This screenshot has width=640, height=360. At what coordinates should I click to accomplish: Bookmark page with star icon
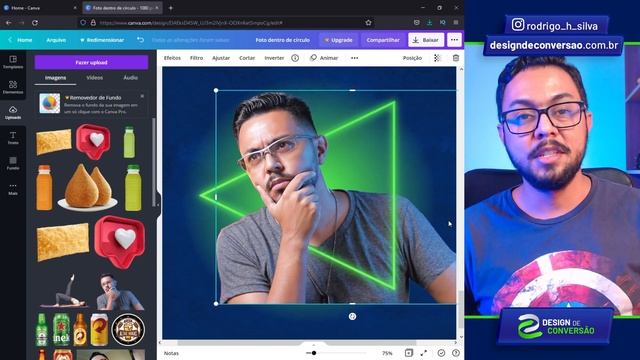point(368,23)
